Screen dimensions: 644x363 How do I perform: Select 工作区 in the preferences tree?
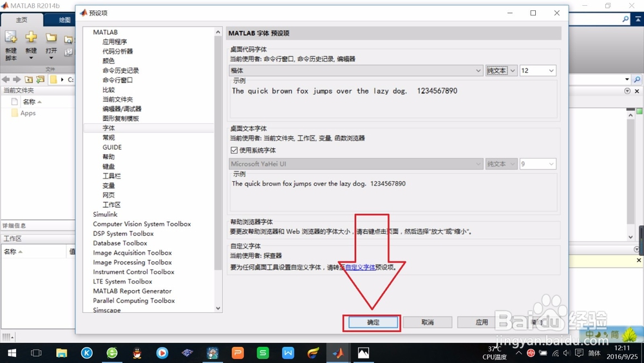coord(111,205)
